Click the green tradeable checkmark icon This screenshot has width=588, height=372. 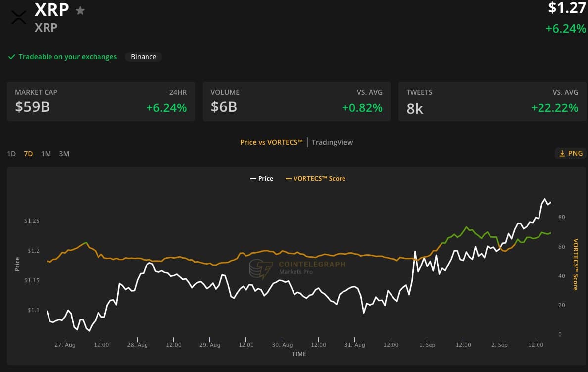click(12, 57)
